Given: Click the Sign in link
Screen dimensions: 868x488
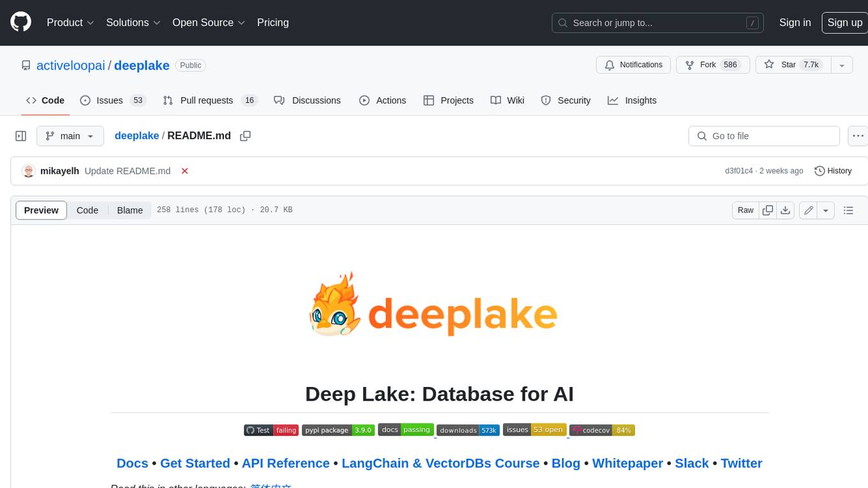Looking at the screenshot, I should point(795,22).
